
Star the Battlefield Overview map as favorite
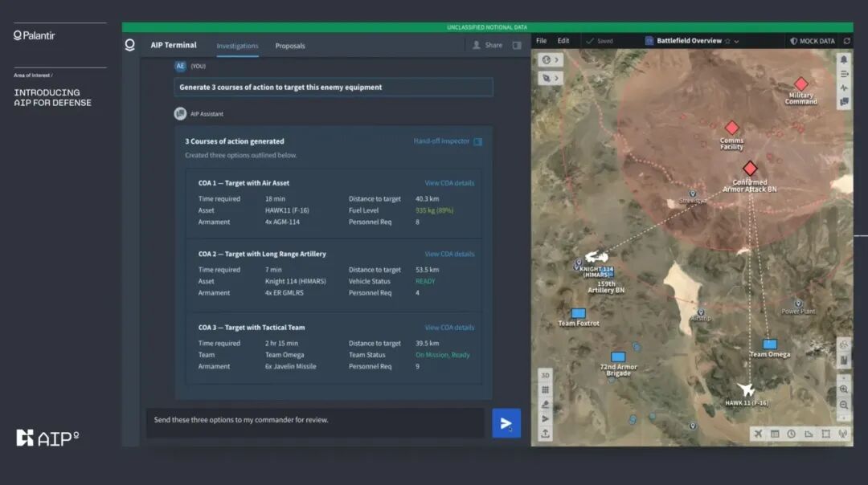(727, 41)
